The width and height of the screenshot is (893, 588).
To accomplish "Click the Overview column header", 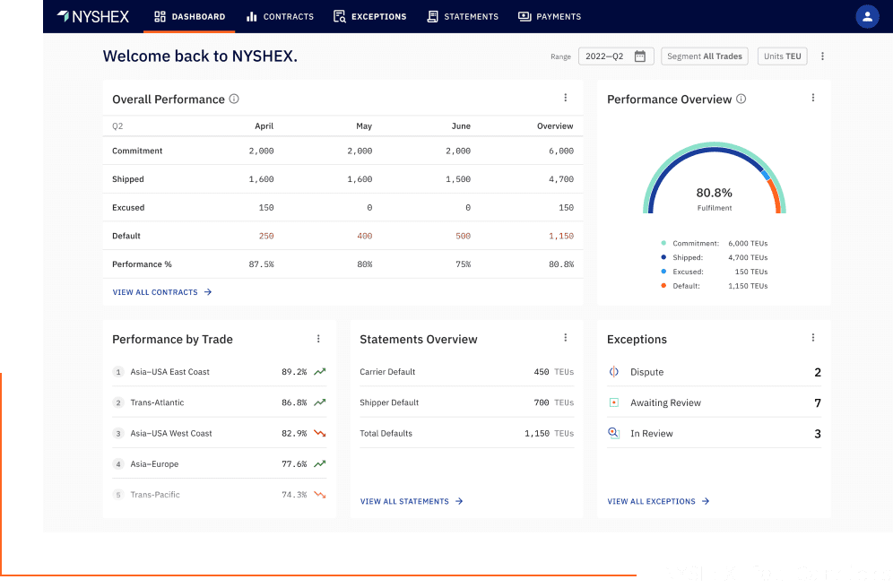I will pos(555,125).
